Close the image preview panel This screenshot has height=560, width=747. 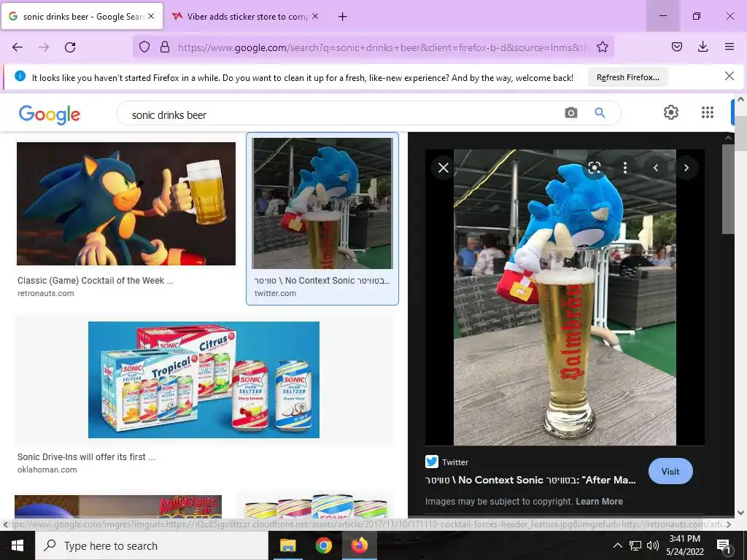pos(443,168)
